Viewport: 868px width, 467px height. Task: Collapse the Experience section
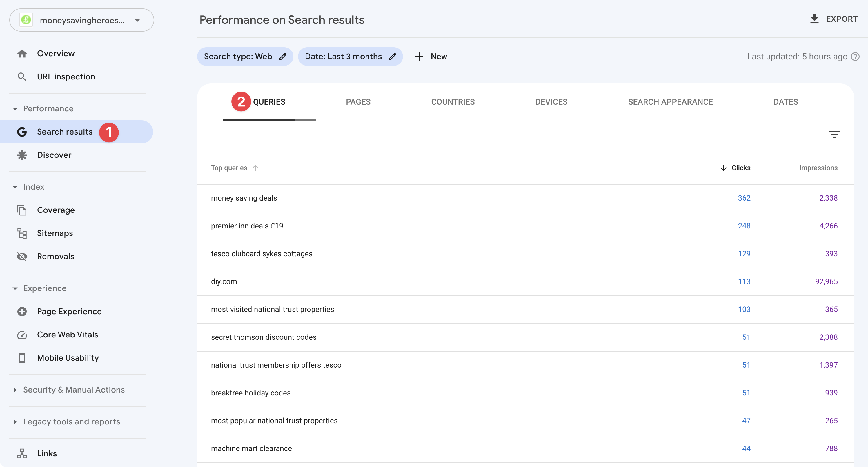tap(15, 288)
